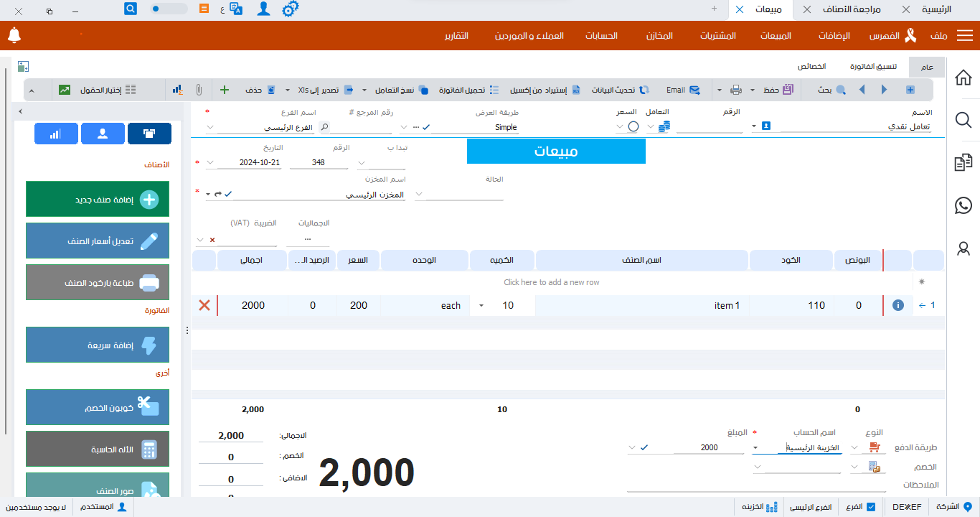Open the المبيعات menu
The image size is (980, 517).
[x=776, y=36]
